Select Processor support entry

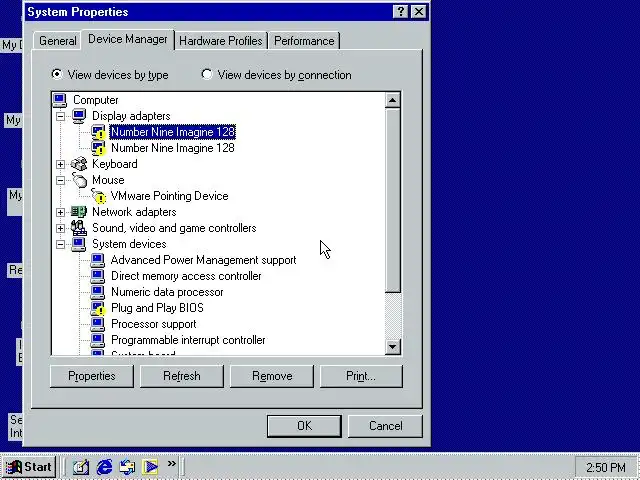point(153,324)
